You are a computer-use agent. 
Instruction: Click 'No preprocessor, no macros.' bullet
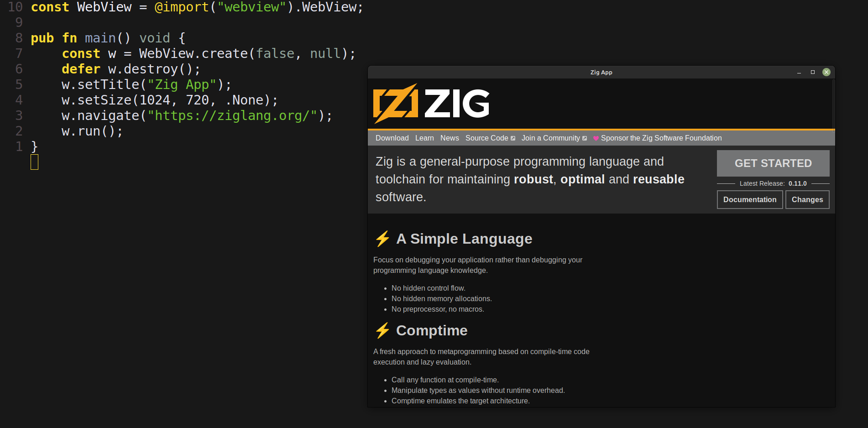coord(438,309)
